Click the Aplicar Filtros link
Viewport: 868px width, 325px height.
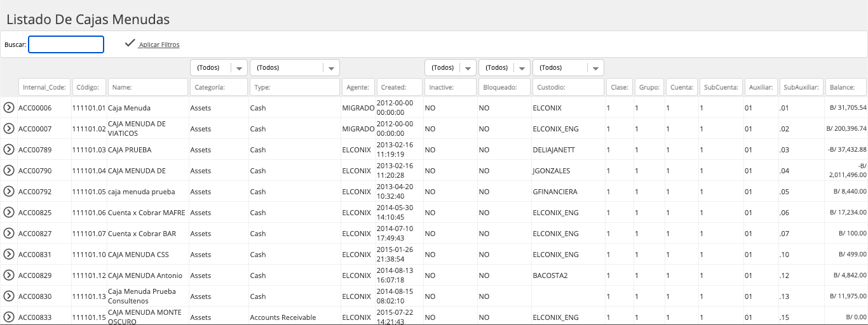pyautogui.click(x=159, y=45)
